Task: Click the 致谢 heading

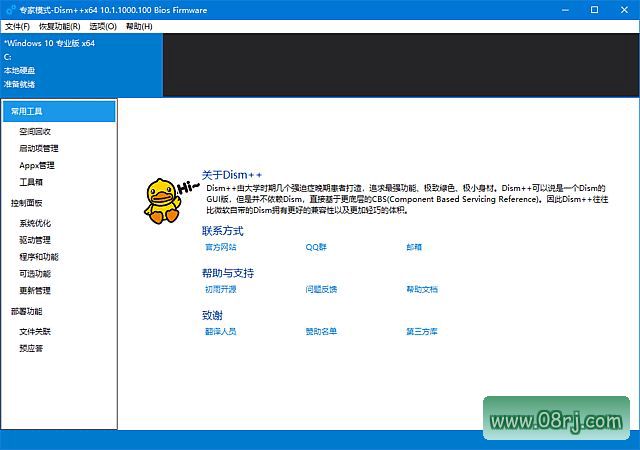Action: click(212, 315)
